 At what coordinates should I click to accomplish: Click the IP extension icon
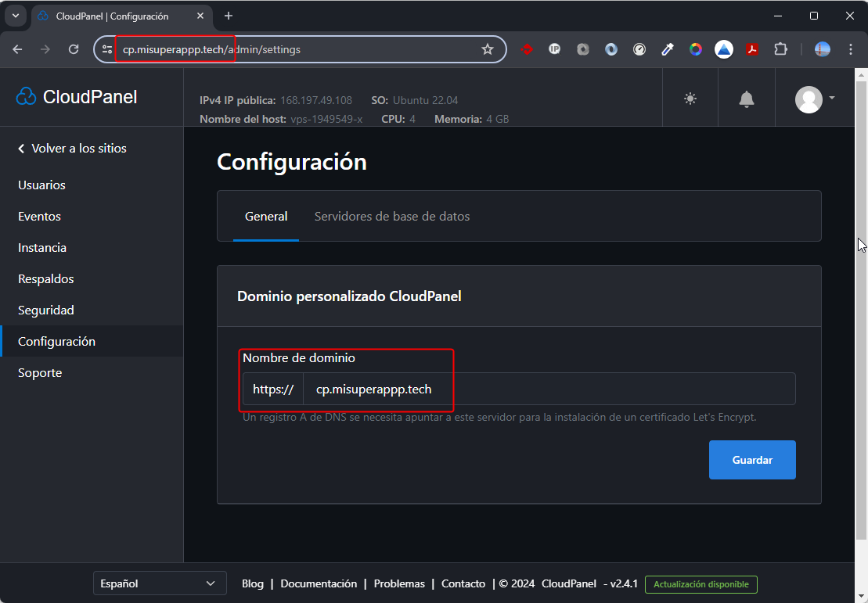(x=555, y=49)
